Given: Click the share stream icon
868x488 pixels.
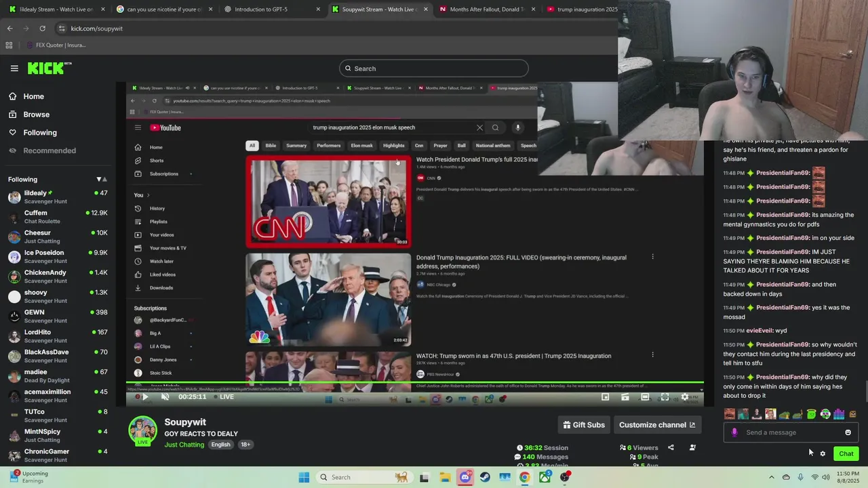Looking at the screenshot, I should [671, 447].
